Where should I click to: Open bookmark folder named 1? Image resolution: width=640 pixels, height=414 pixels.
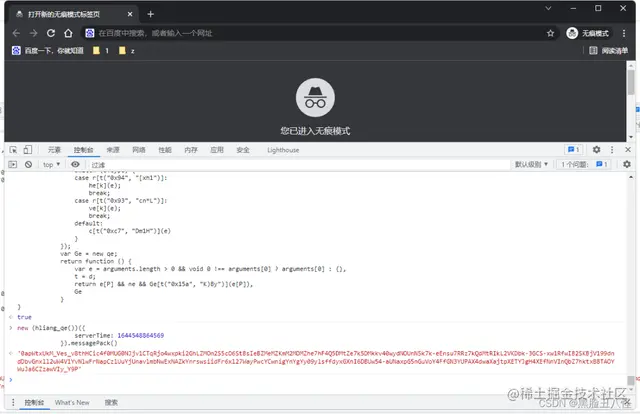tap(101, 51)
